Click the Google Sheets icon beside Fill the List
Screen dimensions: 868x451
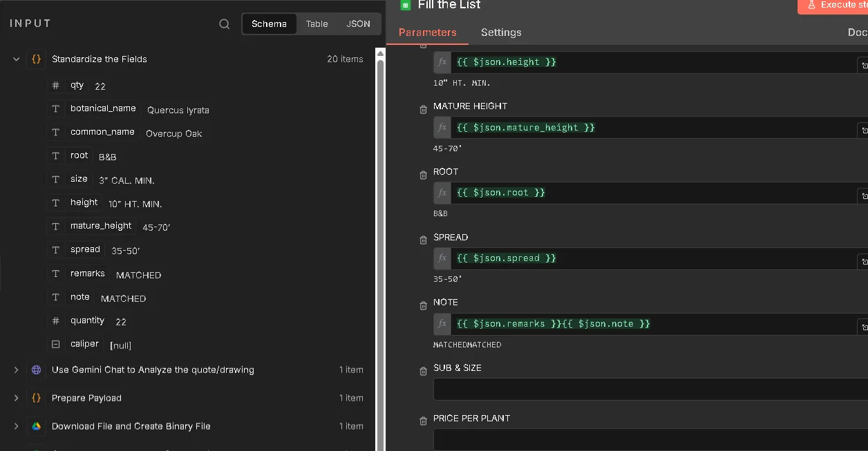click(406, 5)
